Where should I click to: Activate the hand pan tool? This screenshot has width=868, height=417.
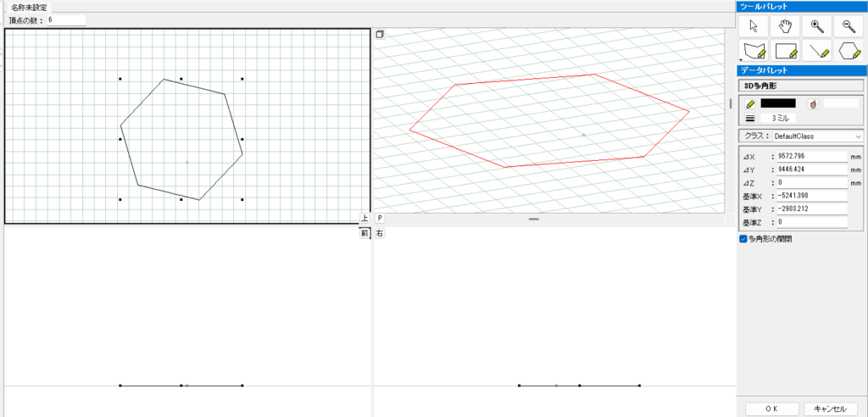786,26
